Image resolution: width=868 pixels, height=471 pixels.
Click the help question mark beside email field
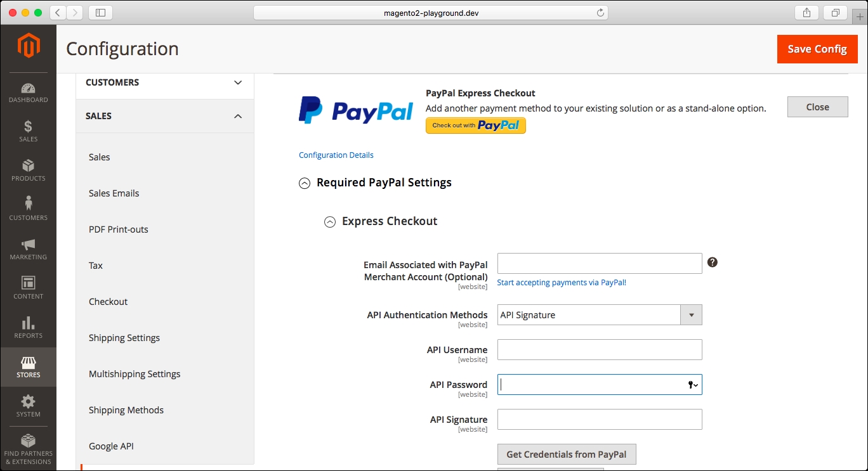tap(713, 262)
